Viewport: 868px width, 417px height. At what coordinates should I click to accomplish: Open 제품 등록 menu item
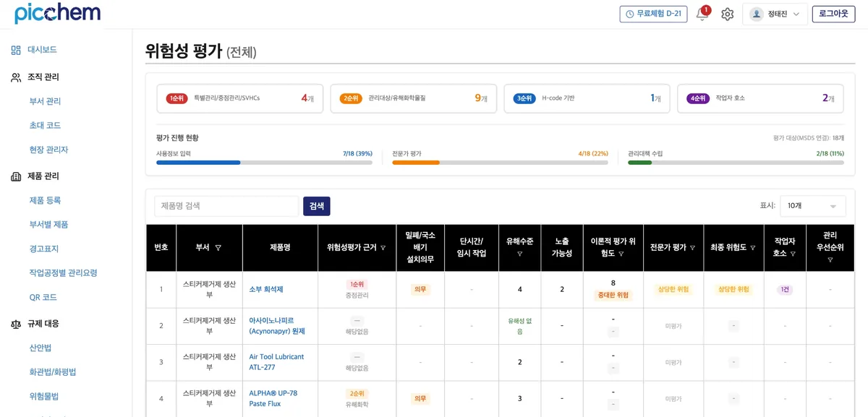click(x=45, y=200)
